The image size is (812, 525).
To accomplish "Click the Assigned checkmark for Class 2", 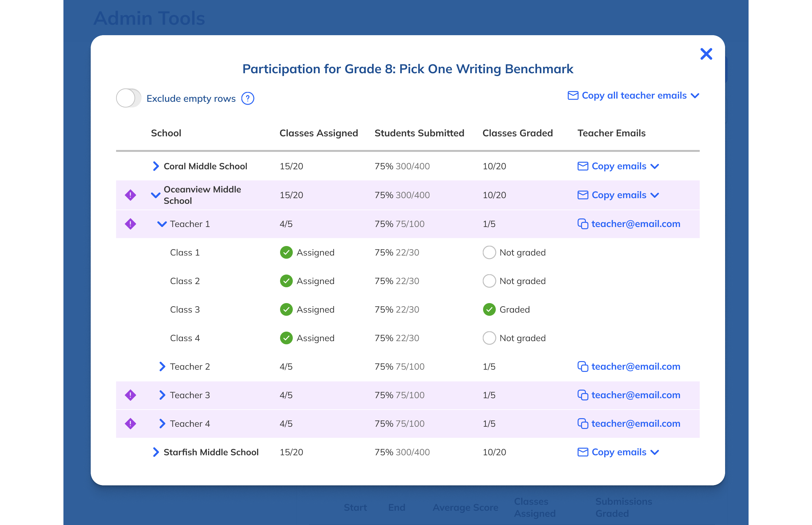I will coord(286,281).
